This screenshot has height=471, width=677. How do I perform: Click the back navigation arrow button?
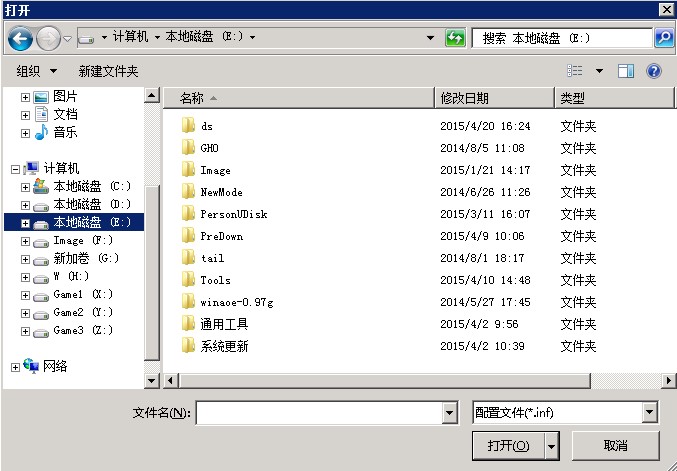(x=20, y=39)
